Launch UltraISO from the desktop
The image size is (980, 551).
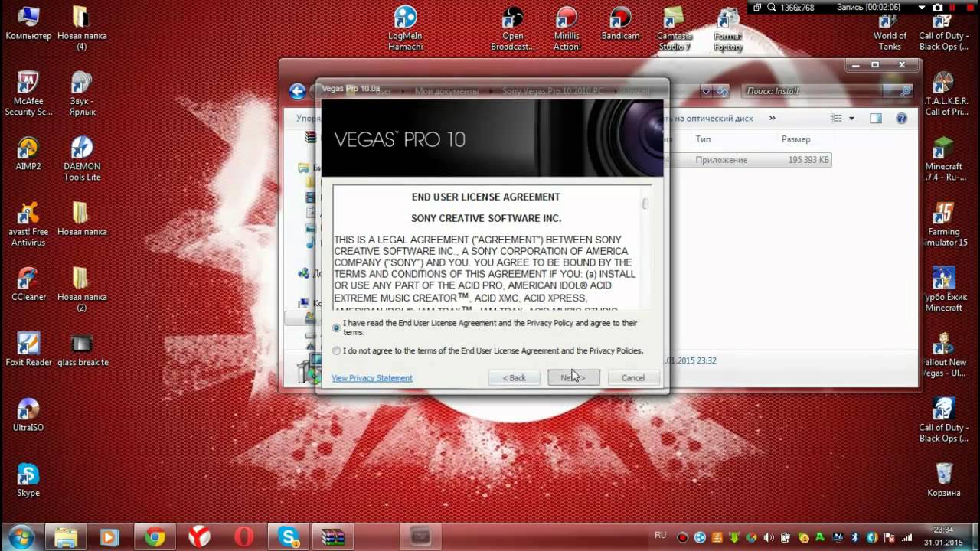pos(28,416)
